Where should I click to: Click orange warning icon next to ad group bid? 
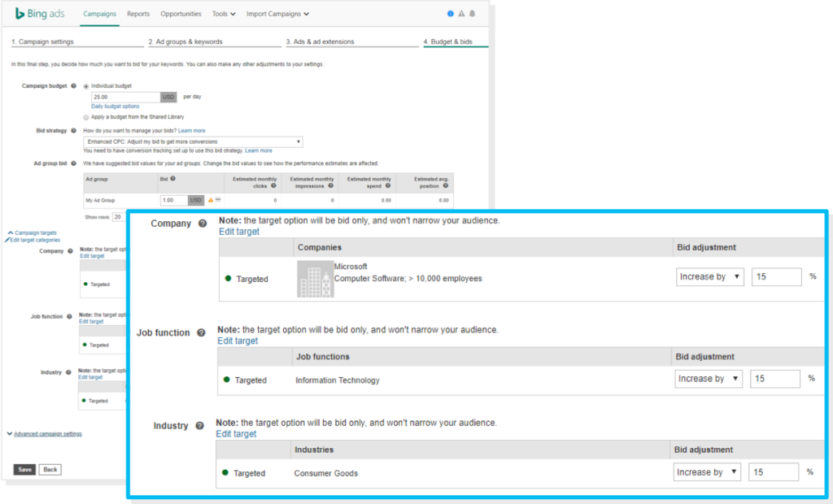(x=211, y=200)
